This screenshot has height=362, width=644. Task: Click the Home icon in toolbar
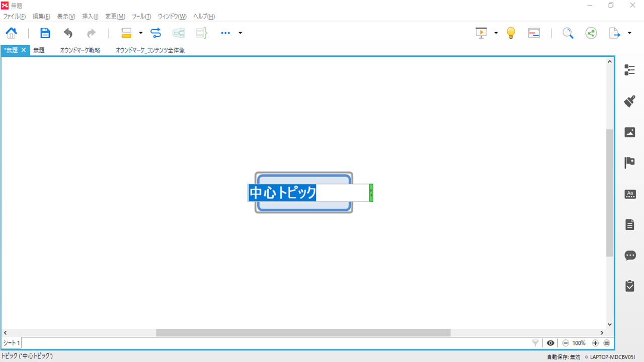click(x=11, y=33)
